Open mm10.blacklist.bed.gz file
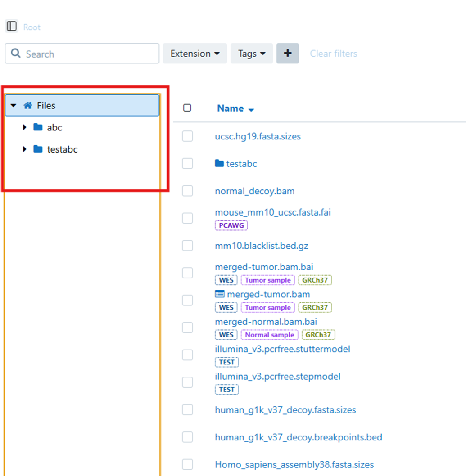The image size is (466, 476). tap(261, 246)
